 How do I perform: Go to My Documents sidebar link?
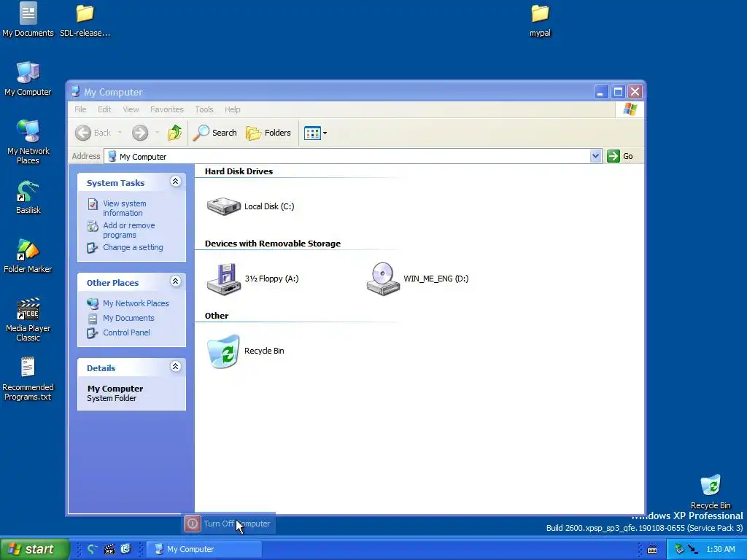point(128,318)
